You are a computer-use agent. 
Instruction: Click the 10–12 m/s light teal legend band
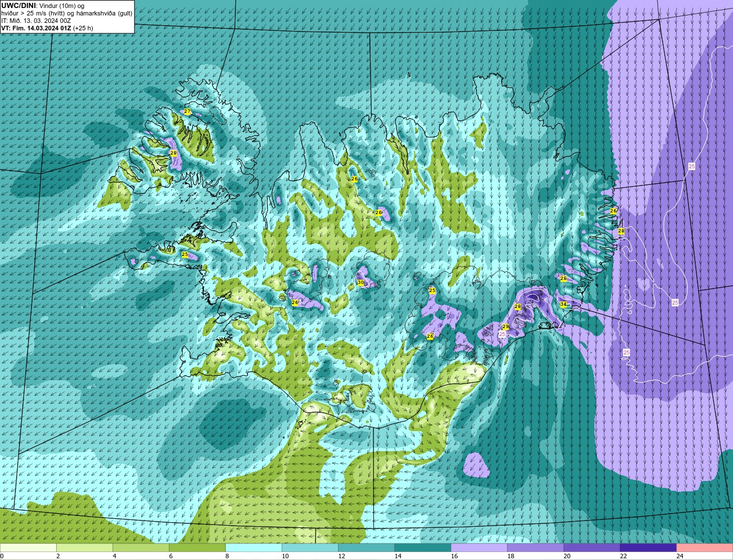[x=310, y=547]
